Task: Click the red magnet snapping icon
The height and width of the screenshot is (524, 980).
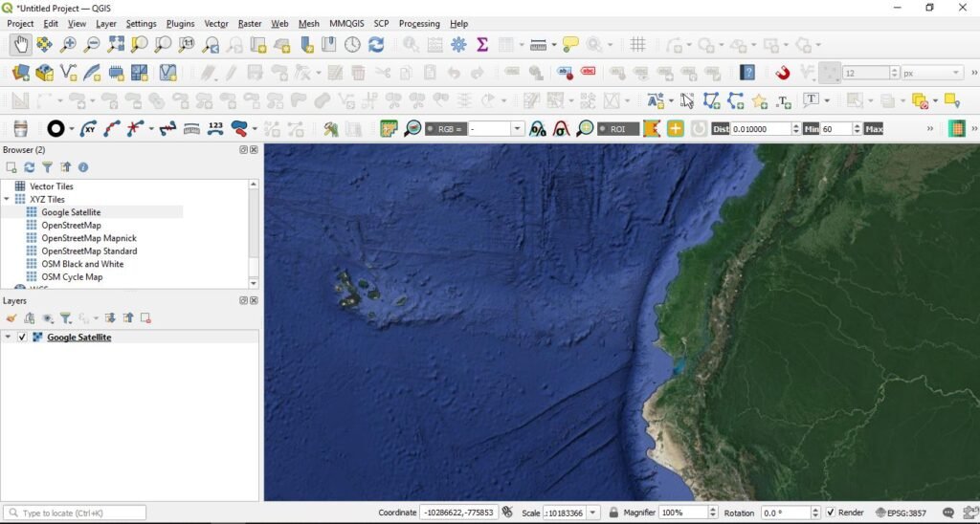Action: pos(782,73)
